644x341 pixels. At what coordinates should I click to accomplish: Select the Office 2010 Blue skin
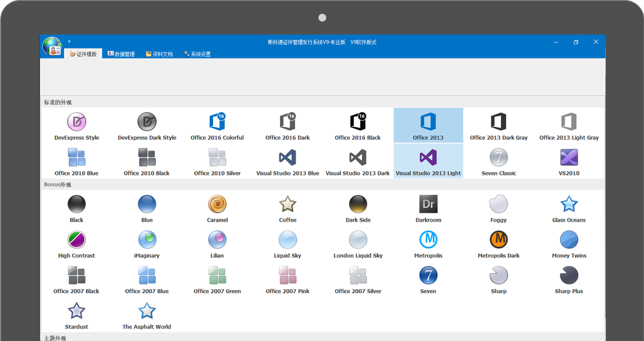click(x=77, y=161)
